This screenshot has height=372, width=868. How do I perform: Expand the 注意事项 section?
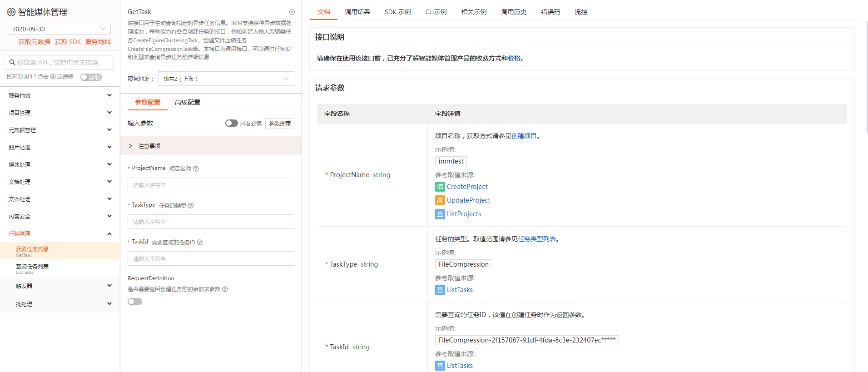pos(211,146)
